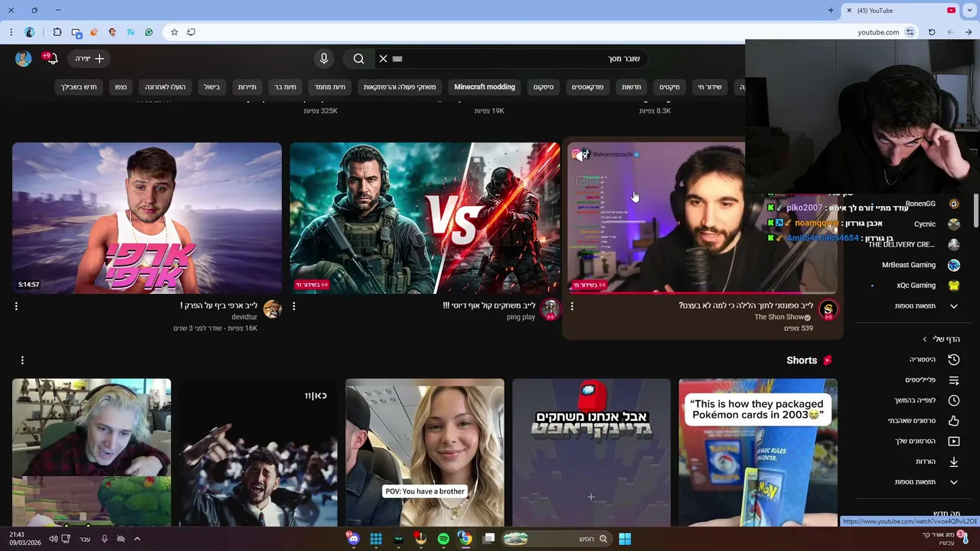Viewport: 980px width, 551px height.
Task: Click the Grammarly extension icon
Action: coord(149,32)
